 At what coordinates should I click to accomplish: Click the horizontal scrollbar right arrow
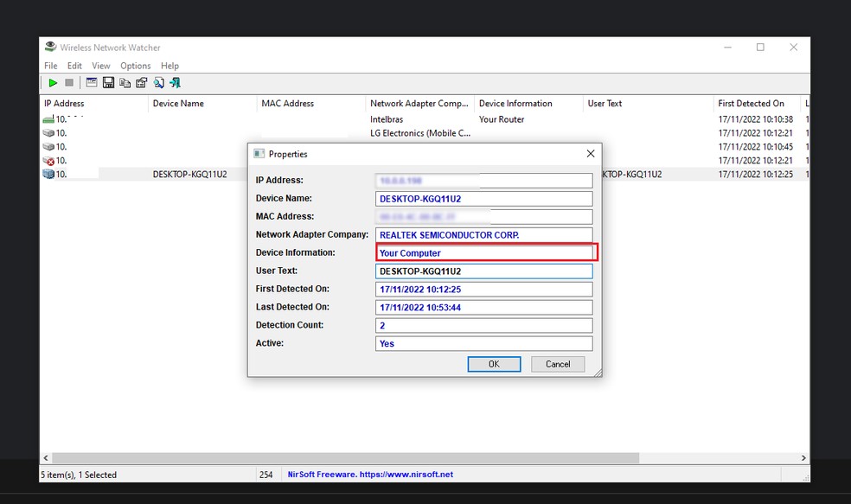[x=803, y=458]
